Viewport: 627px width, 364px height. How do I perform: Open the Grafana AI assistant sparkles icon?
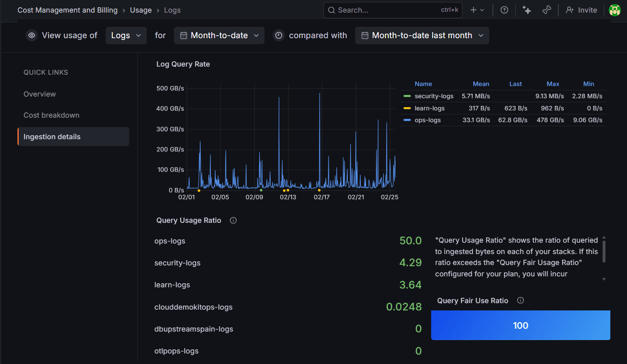click(x=526, y=10)
